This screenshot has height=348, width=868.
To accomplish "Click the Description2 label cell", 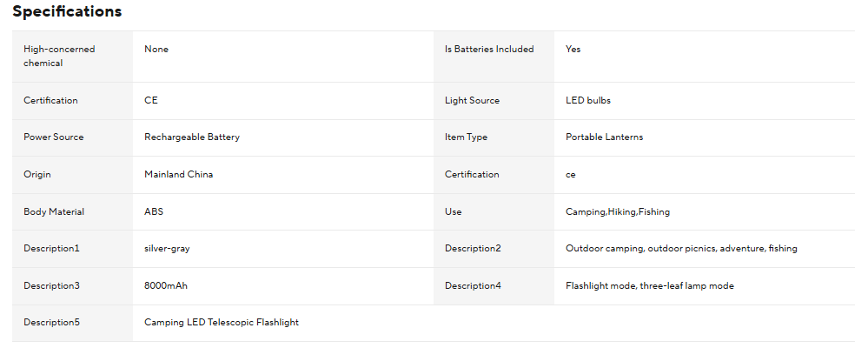I will (x=473, y=249).
